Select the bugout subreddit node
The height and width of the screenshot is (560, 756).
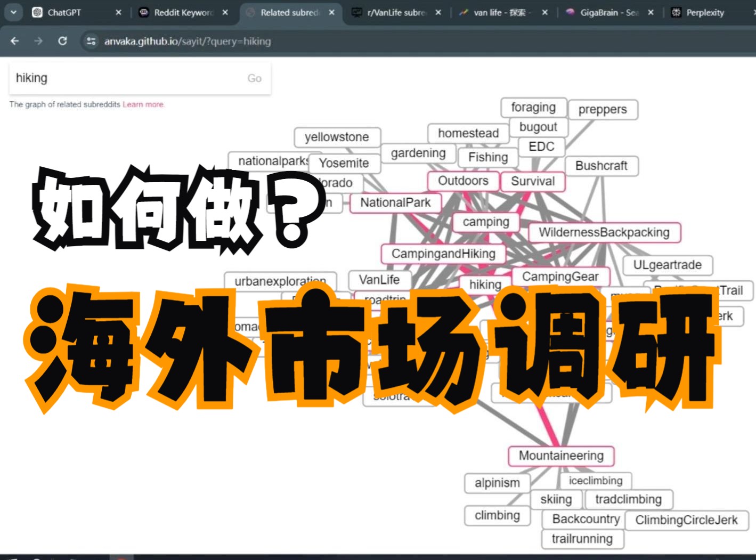coord(538,127)
